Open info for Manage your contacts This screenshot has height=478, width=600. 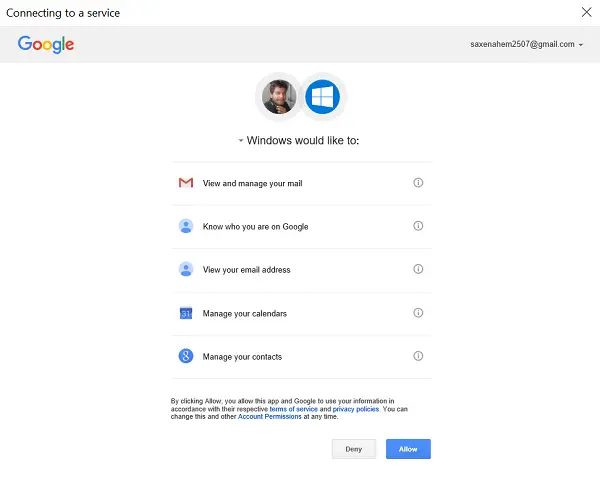418,356
